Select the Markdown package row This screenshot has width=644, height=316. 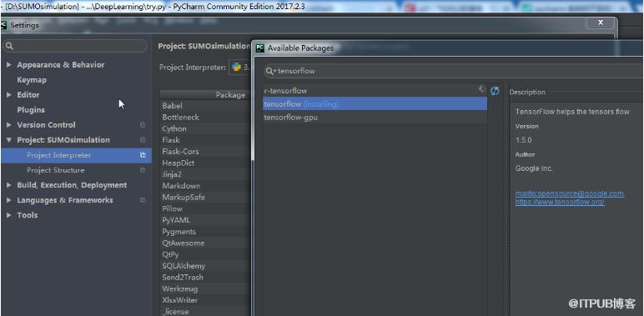(x=205, y=186)
